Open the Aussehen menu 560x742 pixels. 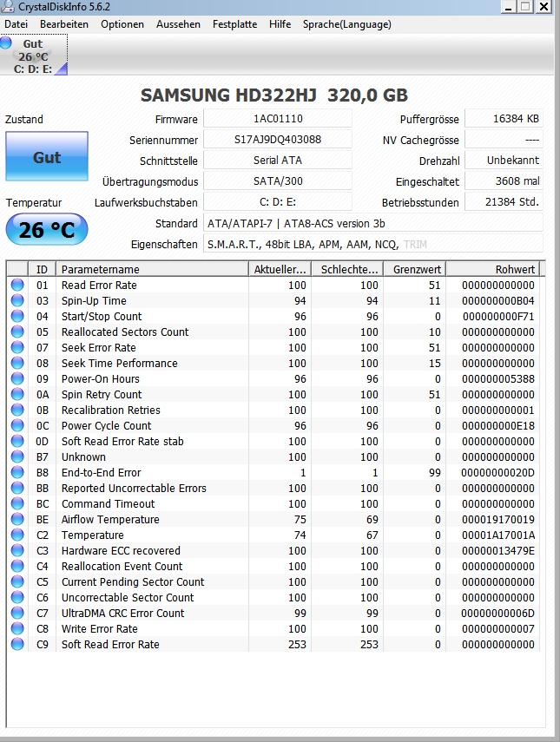point(178,24)
